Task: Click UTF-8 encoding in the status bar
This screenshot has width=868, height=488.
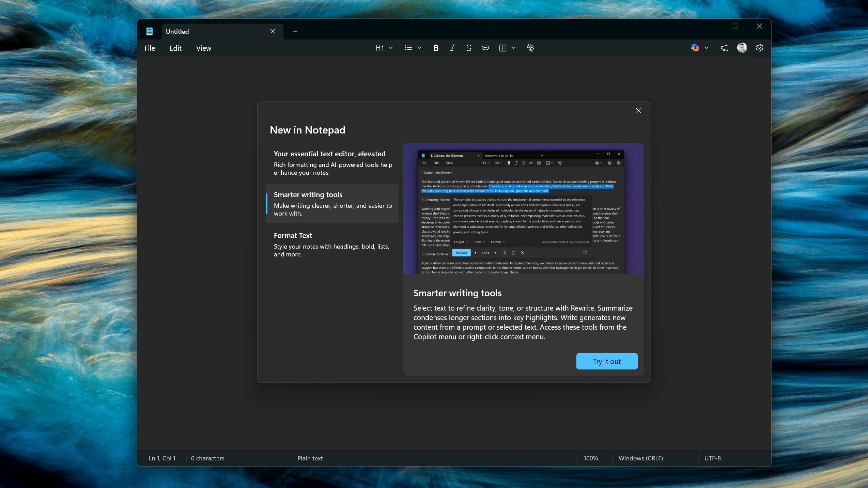Action: [x=713, y=458]
